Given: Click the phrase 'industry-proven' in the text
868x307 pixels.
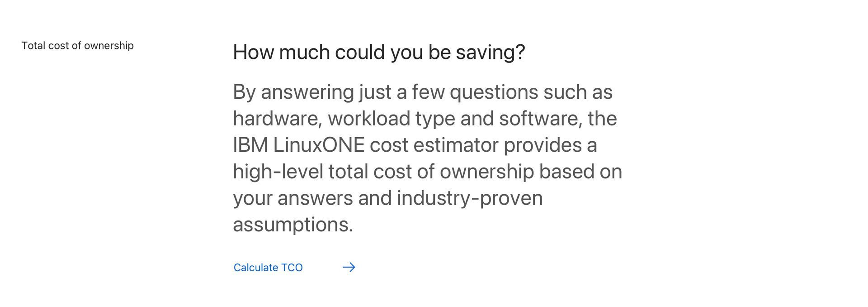Looking at the screenshot, I should [470, 198].
